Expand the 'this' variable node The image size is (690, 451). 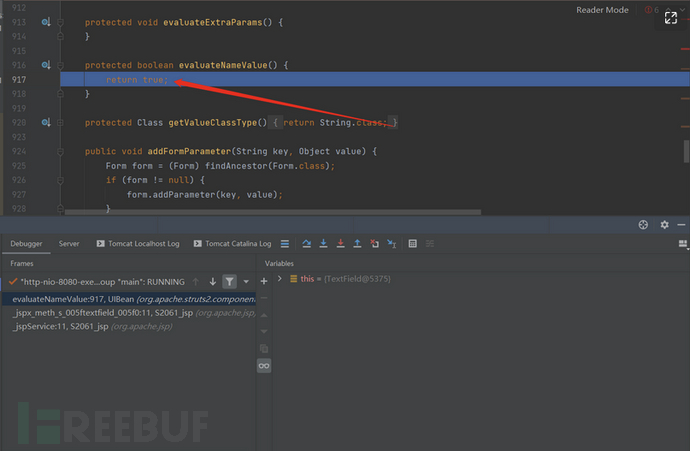tap(279, 279)
